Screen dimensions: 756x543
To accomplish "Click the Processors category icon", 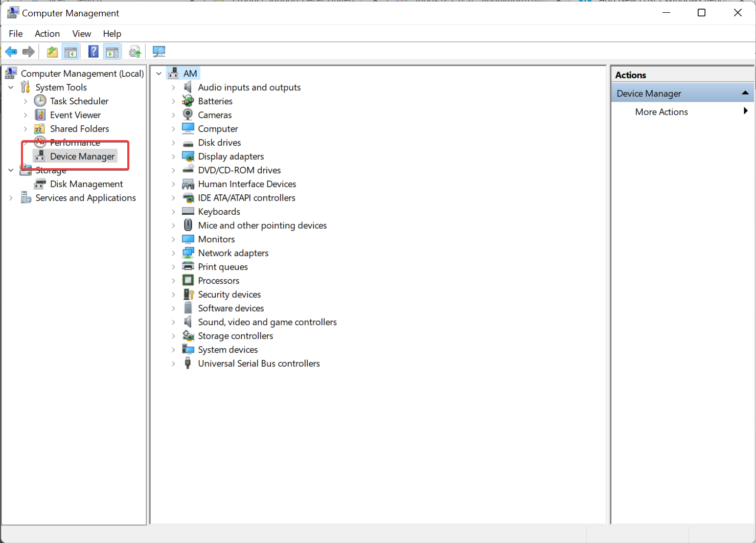I will 188,281.
